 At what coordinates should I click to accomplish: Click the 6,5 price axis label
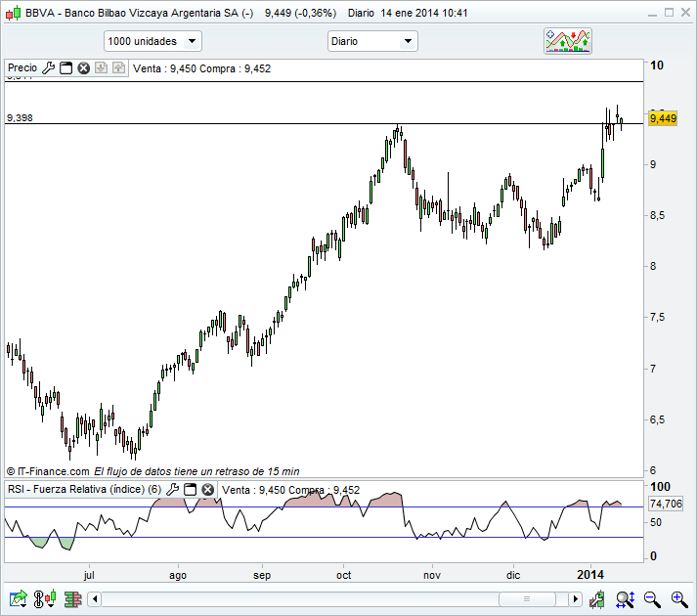click(x=657, y=419)
